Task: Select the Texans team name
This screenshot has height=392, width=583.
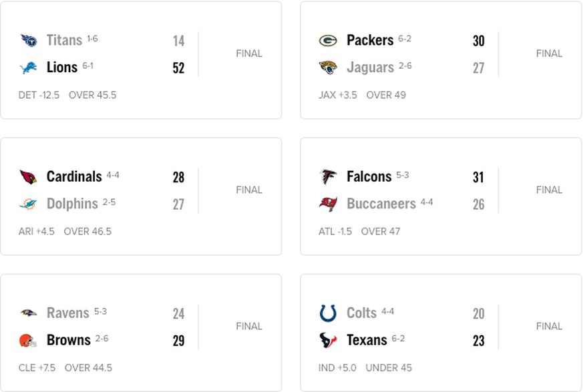Action: (x=367, y=341)
